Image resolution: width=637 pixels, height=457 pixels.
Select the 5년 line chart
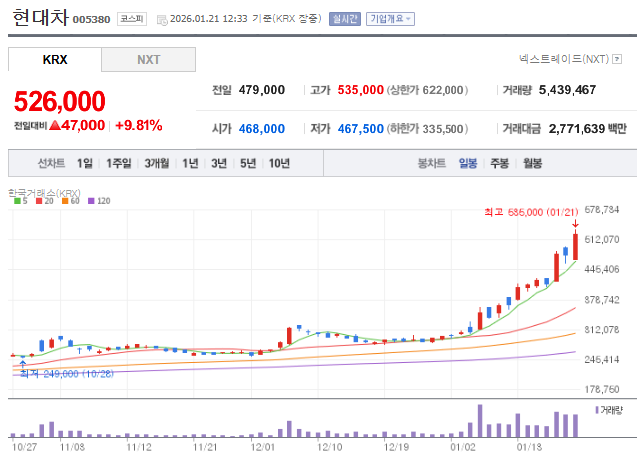click(x=248, y=163)
